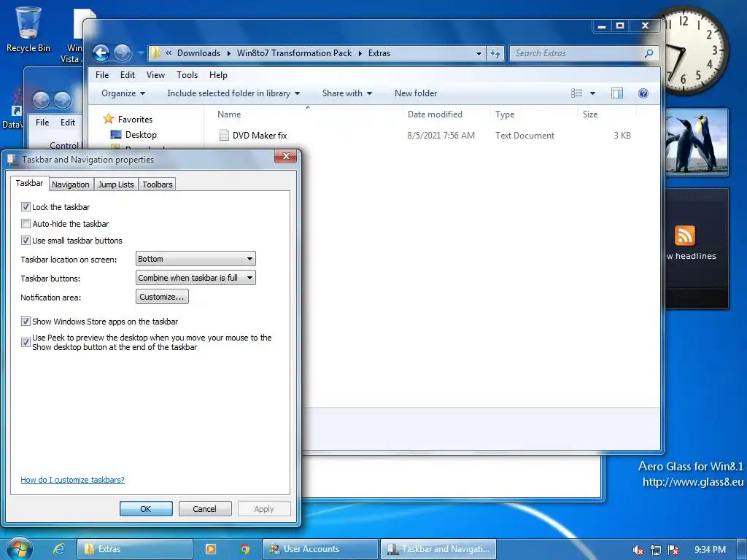
Task: Go back in the Control Panel window
Action: (x=41, y=100)
